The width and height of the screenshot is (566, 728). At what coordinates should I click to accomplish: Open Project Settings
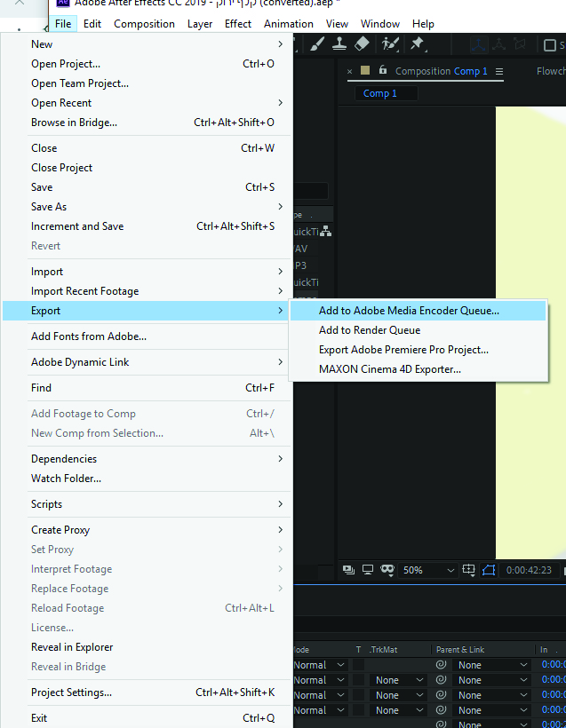pos(147,692)
